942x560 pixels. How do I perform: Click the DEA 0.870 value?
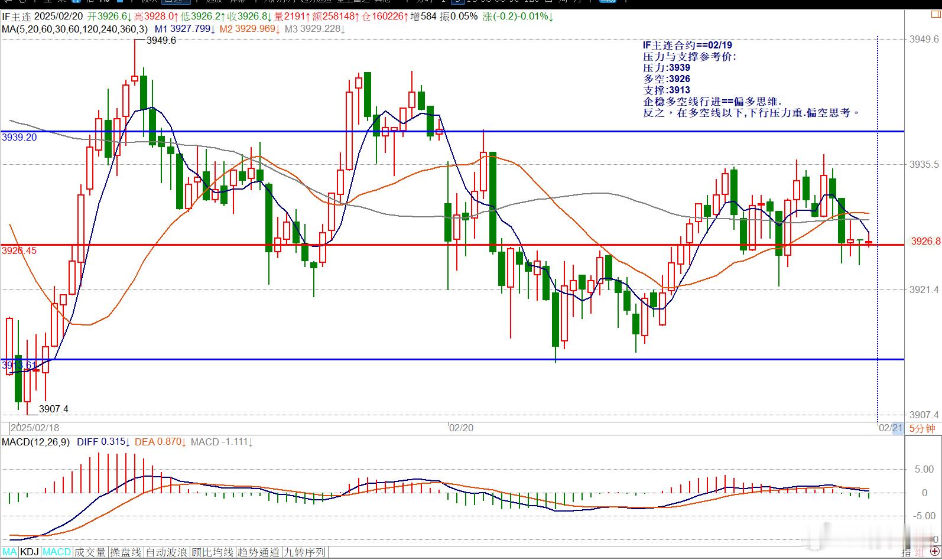point(161,442)
